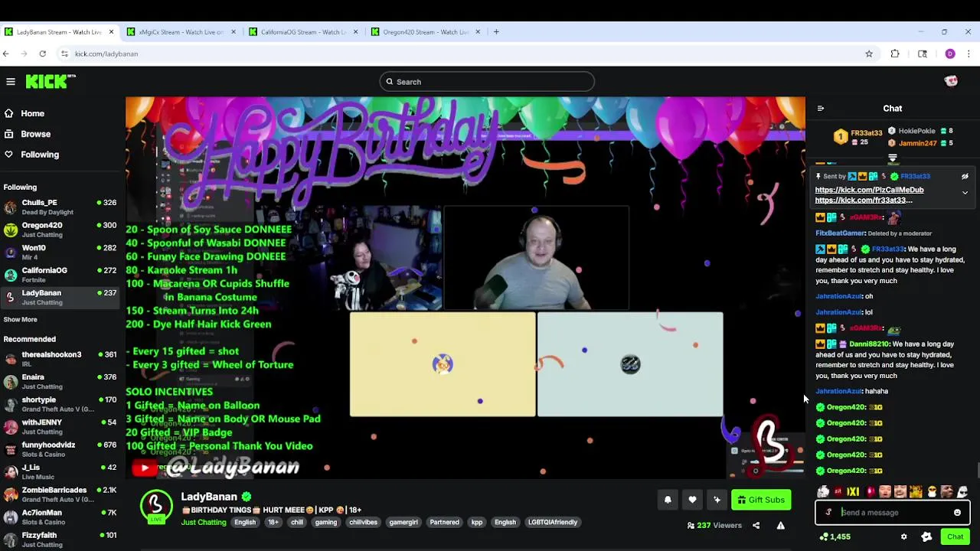Click the Gift Subs button
Screen dimensions: 980x551
pyautogui.click(x=761, y=500)
